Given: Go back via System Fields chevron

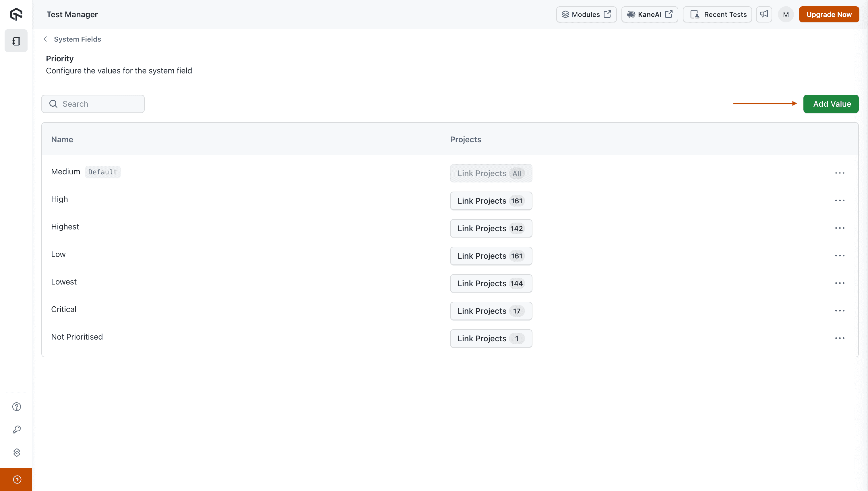Looking at the screenshot, I should click(x=46, y=39).
